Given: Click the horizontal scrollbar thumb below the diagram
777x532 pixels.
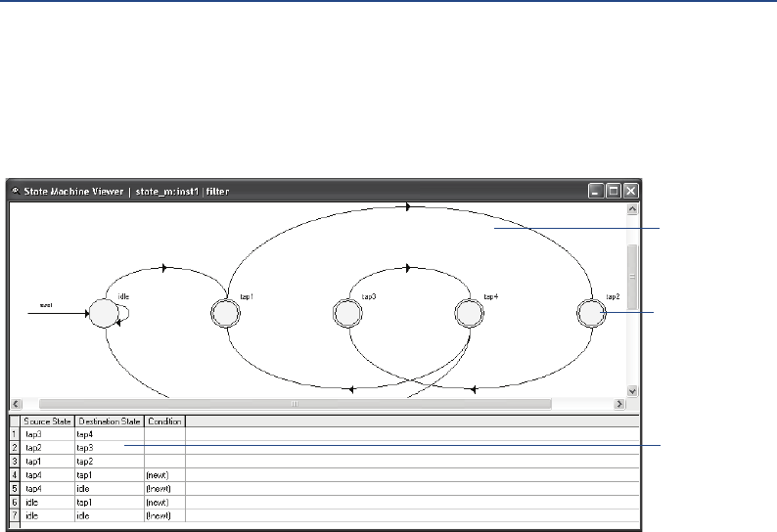Looking at the screenshot, I should pos(294,403).
